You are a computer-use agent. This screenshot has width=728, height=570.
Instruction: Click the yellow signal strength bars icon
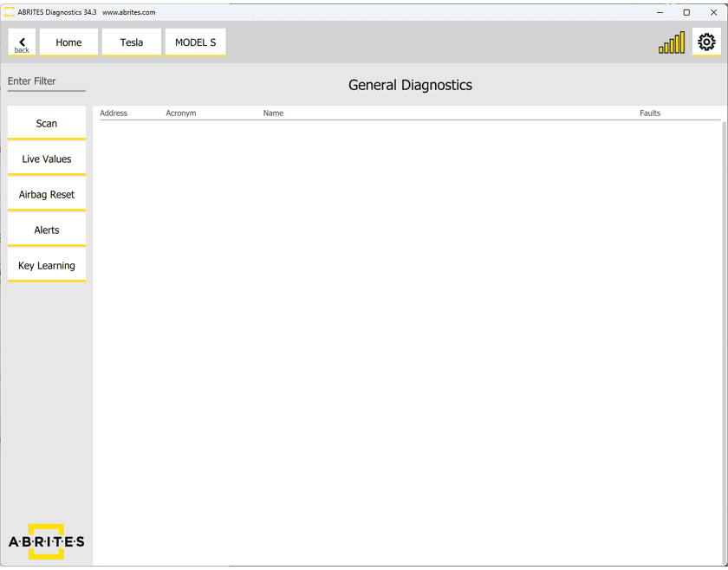coord(672,42)
